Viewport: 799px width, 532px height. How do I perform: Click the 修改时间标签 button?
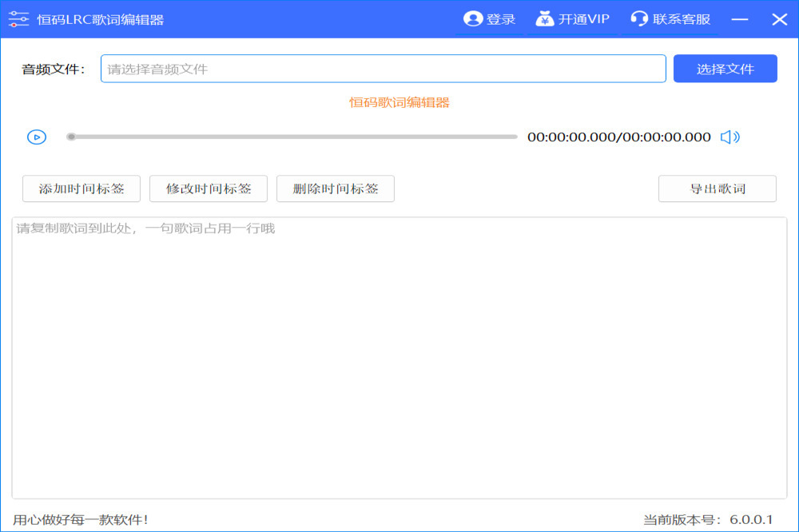pyautogui.click(x=209, y=189)
